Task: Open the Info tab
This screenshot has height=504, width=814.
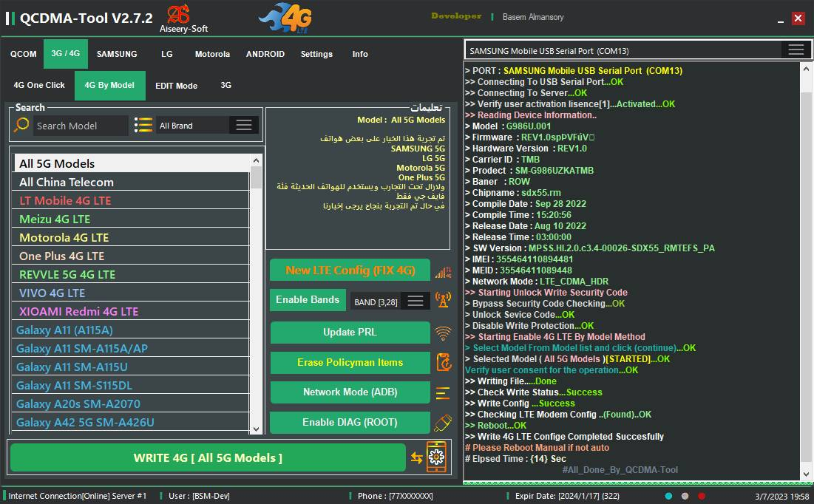Action: [360, 54]
